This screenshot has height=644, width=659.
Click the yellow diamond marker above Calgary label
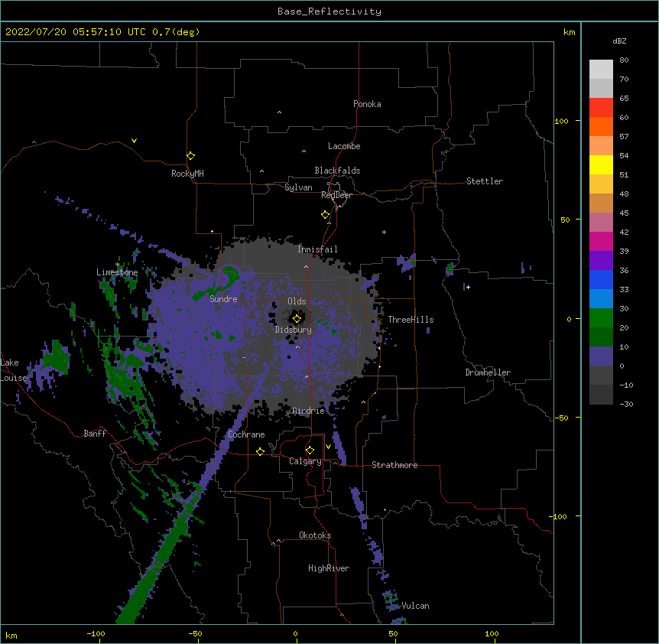[x=310, y=450]
